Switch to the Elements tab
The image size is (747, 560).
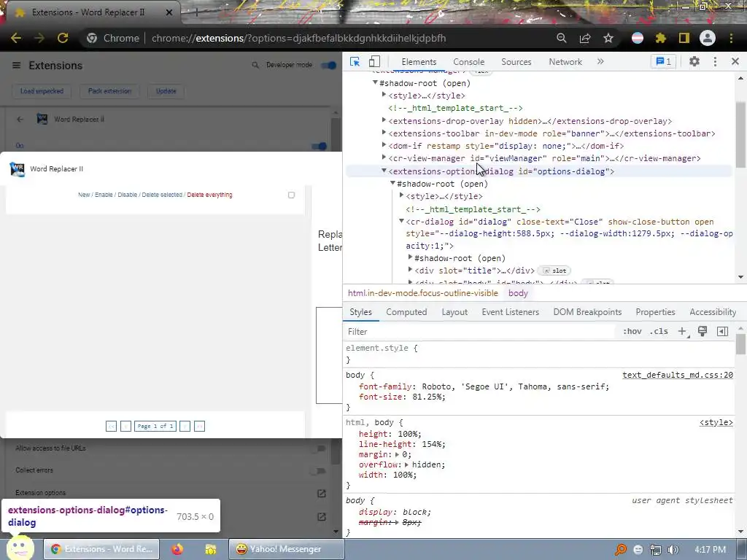coord(419,62)
